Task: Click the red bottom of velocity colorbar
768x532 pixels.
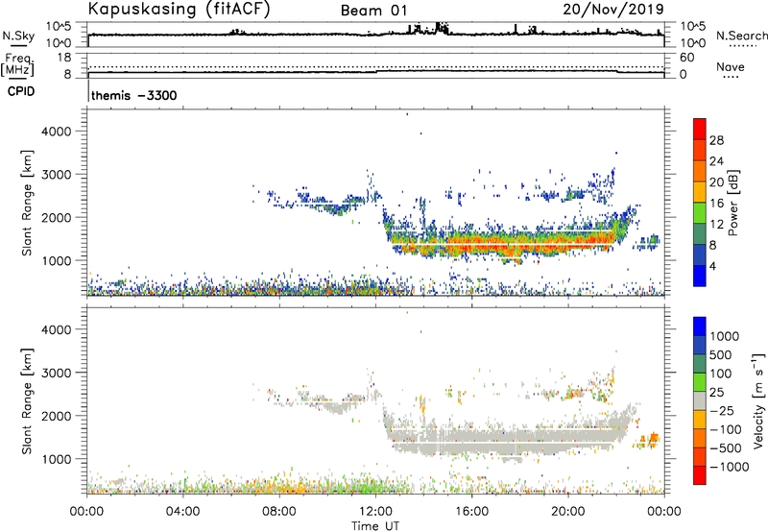Action: pyautogui.click(x=700, y=475)
